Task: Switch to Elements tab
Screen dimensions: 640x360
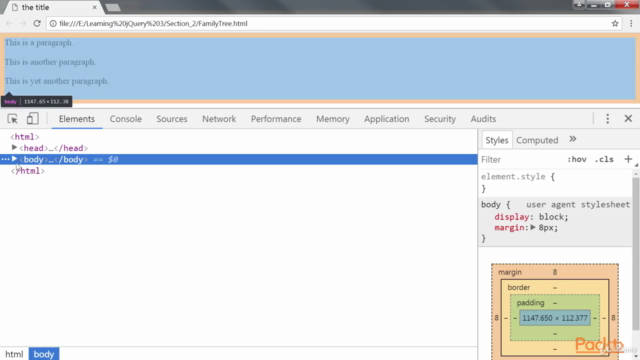Action: pyautogui.click(x=77, y=119)
